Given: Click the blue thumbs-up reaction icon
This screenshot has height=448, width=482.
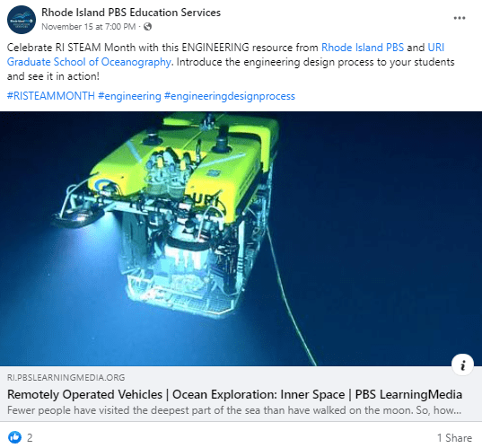Looking at the screenshot, I should (x=14, y=437).
